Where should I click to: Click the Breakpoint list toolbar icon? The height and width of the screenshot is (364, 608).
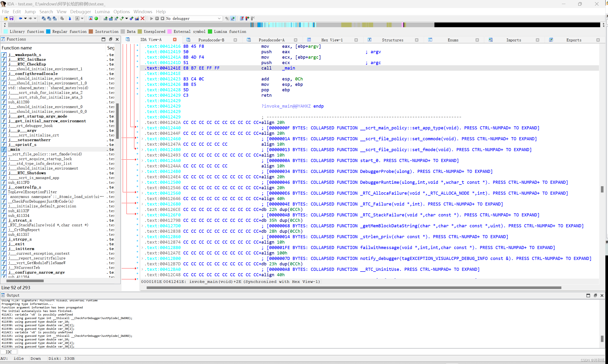click(x=242, y=18)
